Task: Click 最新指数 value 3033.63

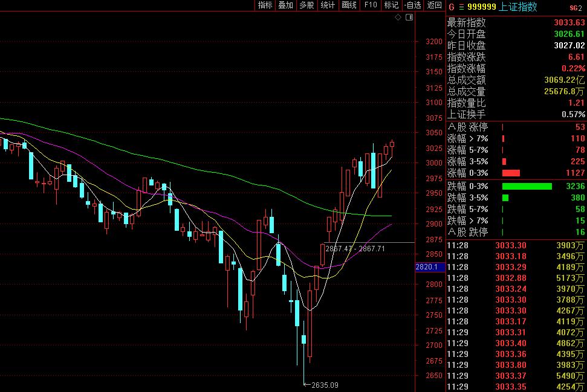Action: [x=569, y=22]
